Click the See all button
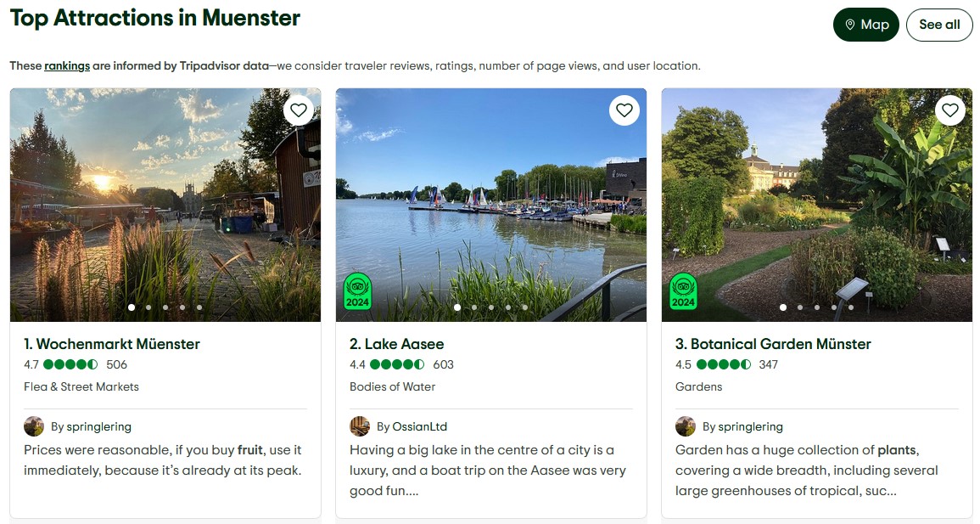Screen dimensions: 980x524 coord(939,25)
